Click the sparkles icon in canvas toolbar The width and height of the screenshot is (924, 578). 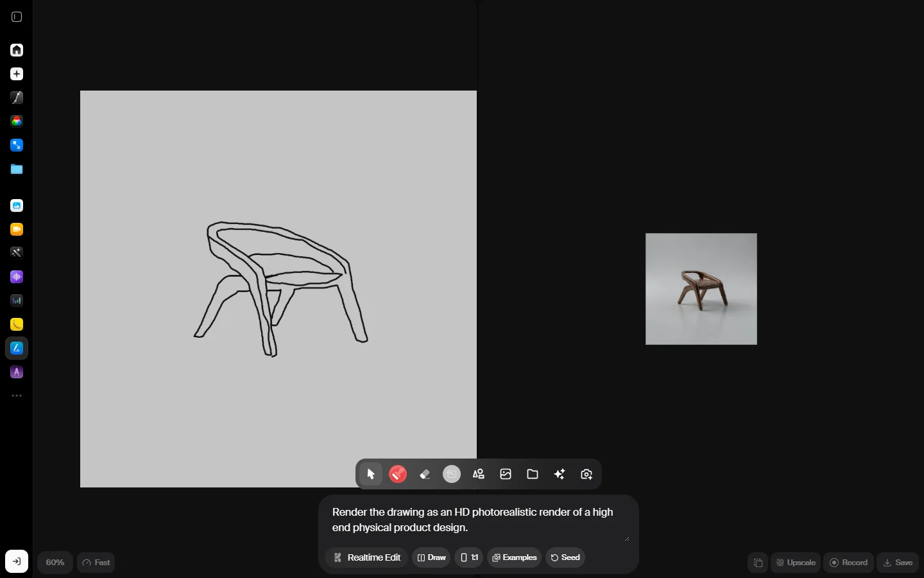(x=560, y=475)
